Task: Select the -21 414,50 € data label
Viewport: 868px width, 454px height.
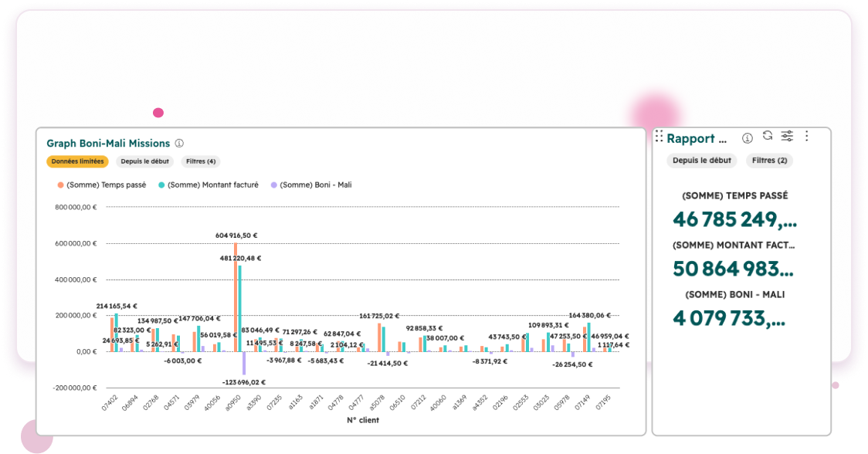Action: point(388,364)
